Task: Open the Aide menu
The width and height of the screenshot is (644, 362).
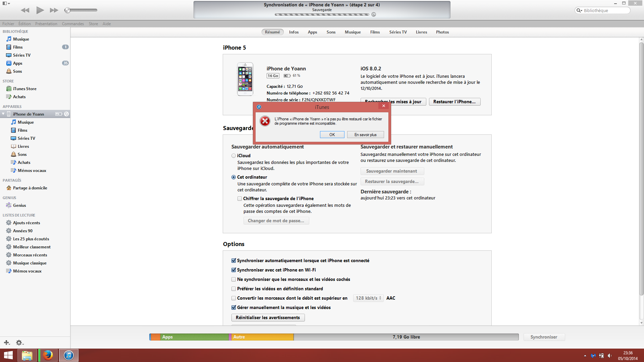Action: (107, 24)
